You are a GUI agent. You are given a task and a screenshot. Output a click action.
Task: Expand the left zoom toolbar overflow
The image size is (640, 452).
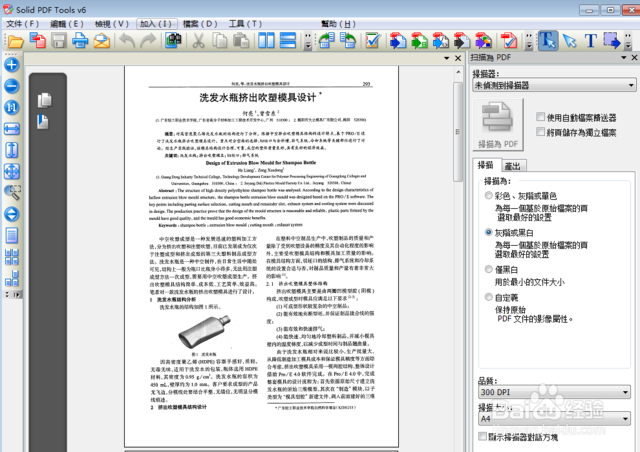click(x=12, y=294)
